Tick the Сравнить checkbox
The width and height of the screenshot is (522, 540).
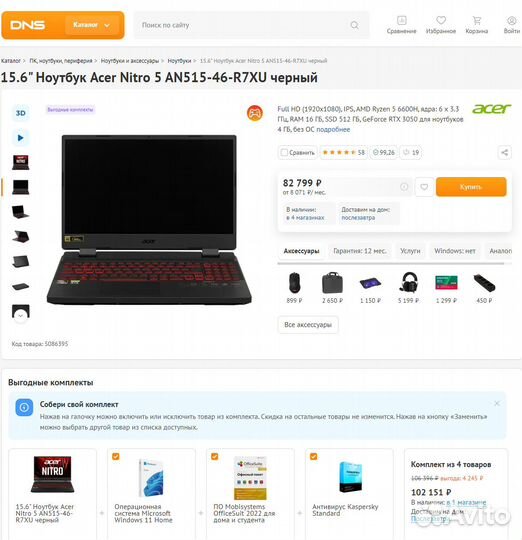284,152
